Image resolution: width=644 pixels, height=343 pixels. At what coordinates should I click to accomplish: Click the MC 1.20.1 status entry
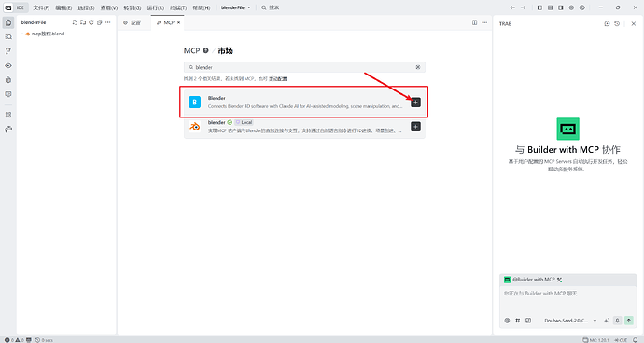(x=596, y=340)
